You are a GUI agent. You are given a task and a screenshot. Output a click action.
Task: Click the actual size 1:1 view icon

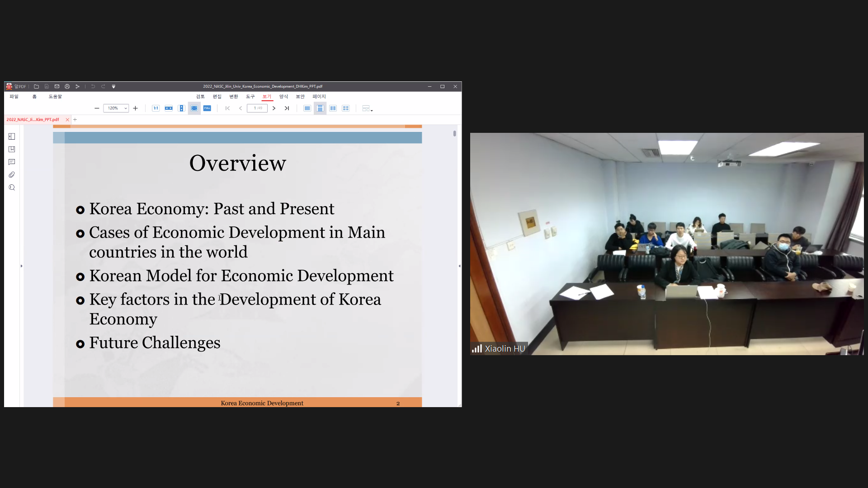click(156, 108)
